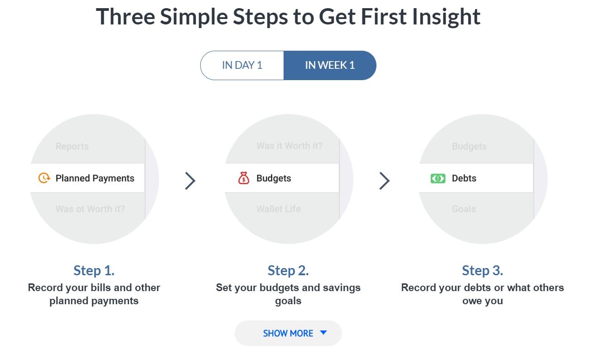Click the faded Reports item in first circle
607x364 pixels.
72,146
